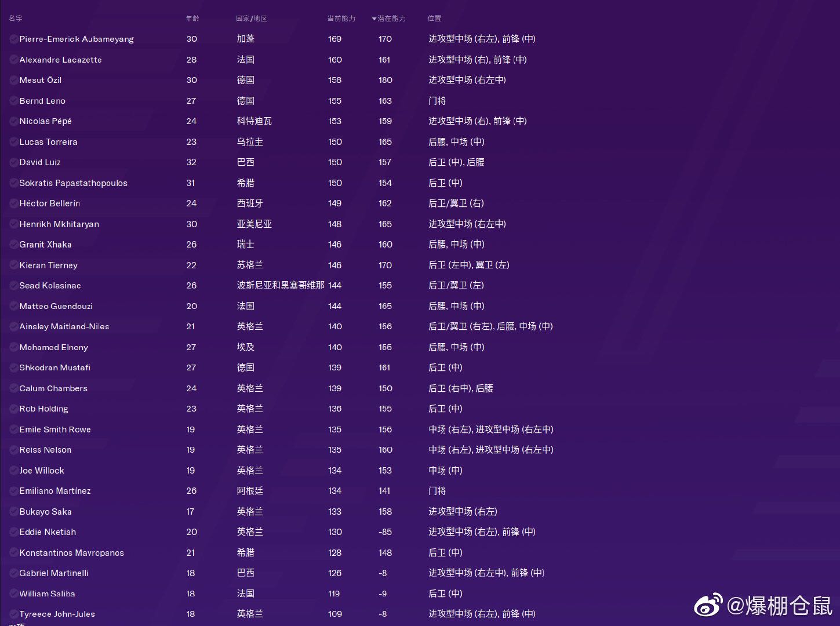Open Eddie Nketiah's profile
The height and width of the screenshot is (626, 840).
click(48, 532)
